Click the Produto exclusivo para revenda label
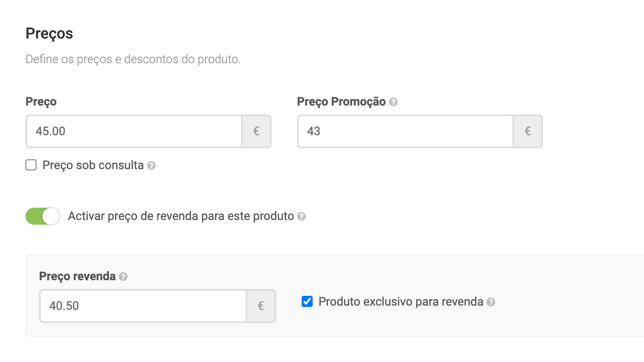This screenshot has height=362, width=644. 401,301
